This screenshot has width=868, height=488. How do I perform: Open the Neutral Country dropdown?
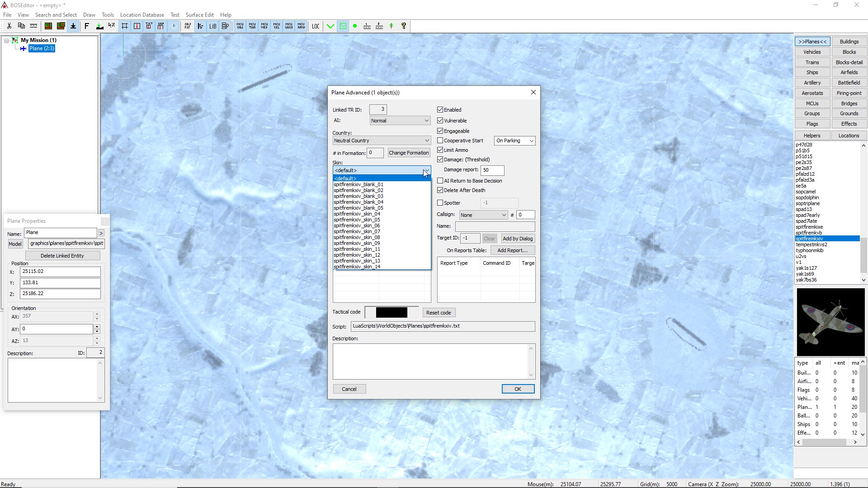(382, 141)
